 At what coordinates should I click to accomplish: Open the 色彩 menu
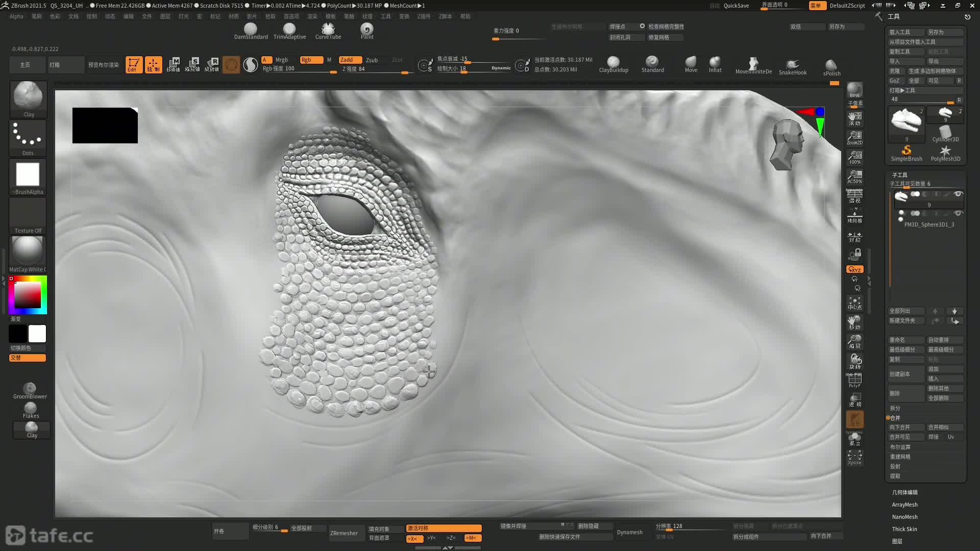[55, 16]
